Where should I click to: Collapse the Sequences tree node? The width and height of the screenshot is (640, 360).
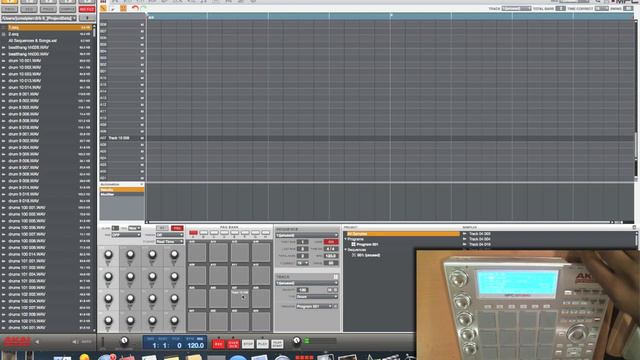pos(345,249)
